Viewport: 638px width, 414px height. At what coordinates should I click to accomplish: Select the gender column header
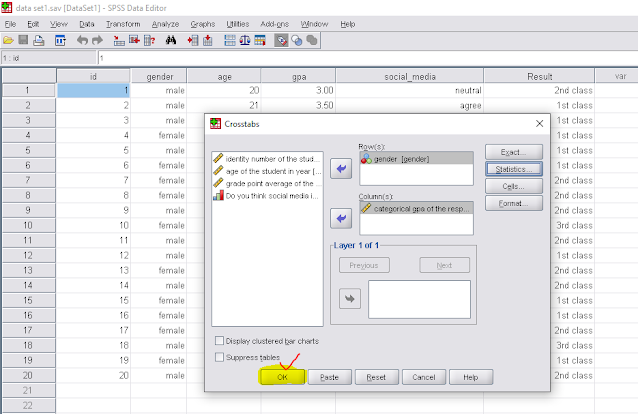click(160, 76)
